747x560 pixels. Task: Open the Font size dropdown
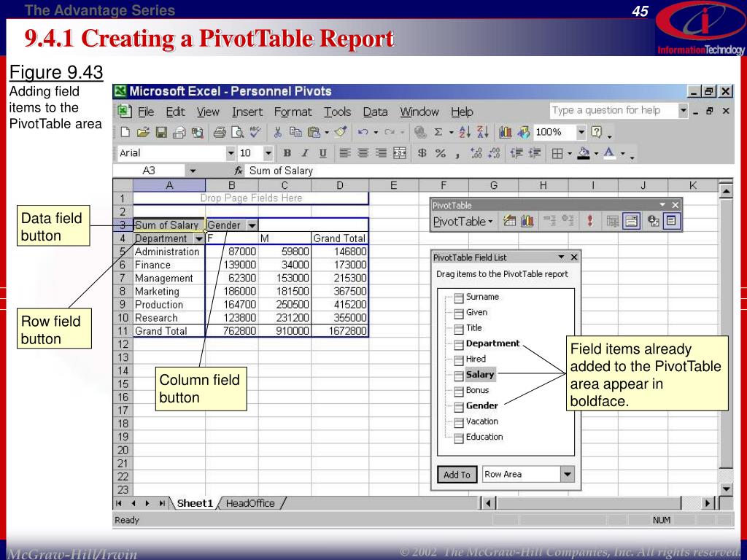[x=268, y=153]
